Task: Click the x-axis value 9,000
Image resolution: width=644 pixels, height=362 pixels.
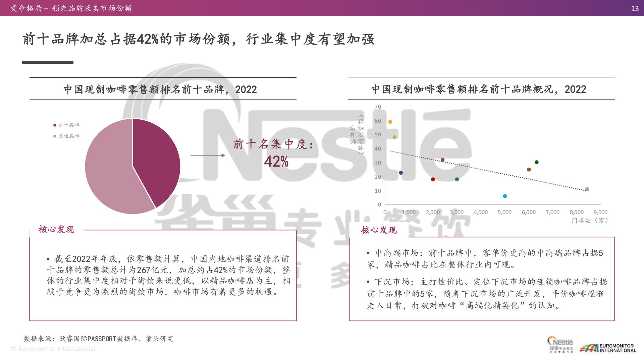Action: pyautogui.click(x=600, y=212)
